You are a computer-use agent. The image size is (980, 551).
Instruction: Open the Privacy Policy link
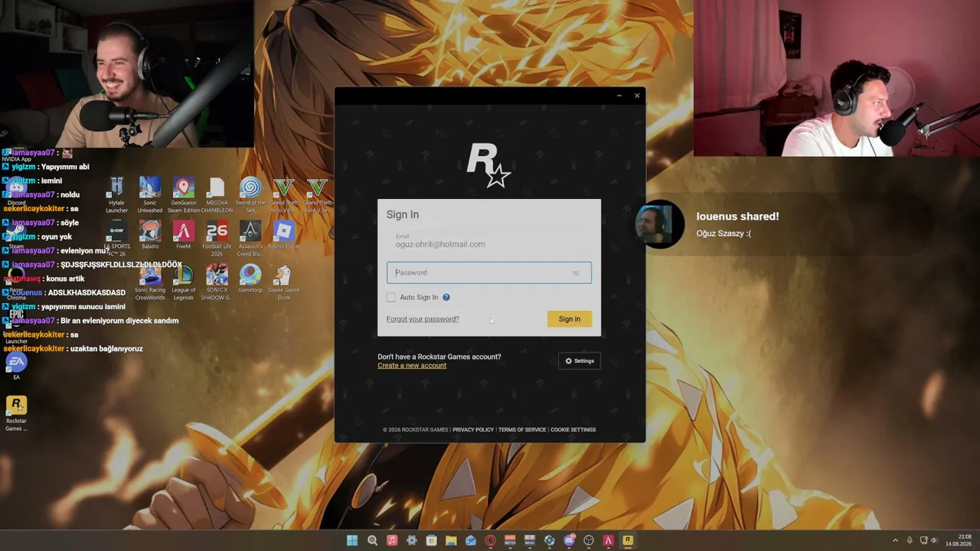pyautogui.click(x=473, y=430)
